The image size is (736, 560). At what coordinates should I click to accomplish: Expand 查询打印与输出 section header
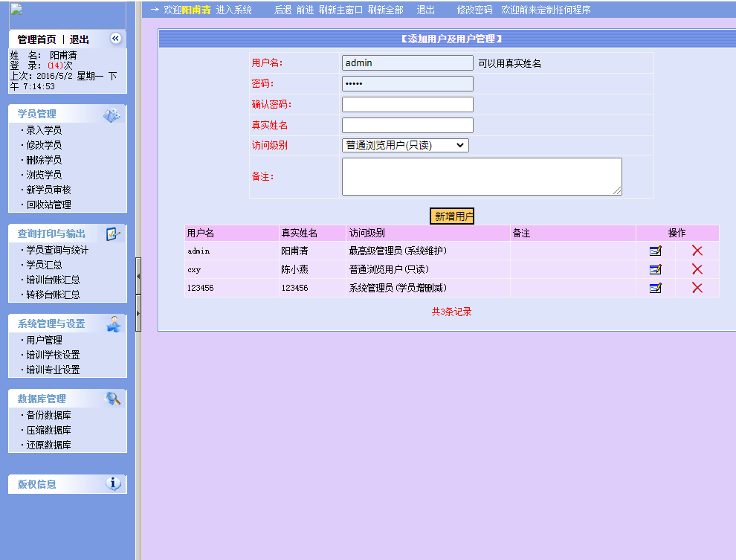pos(67,234)
